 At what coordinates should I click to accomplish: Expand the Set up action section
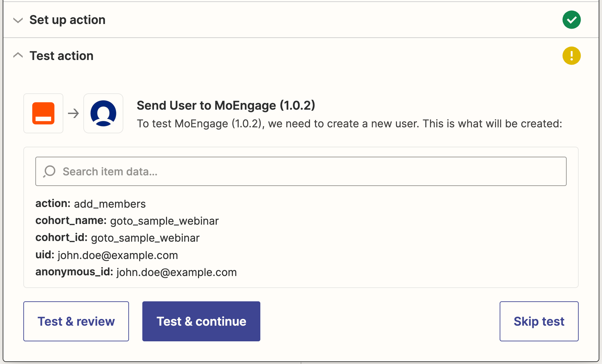click(18, 20)
